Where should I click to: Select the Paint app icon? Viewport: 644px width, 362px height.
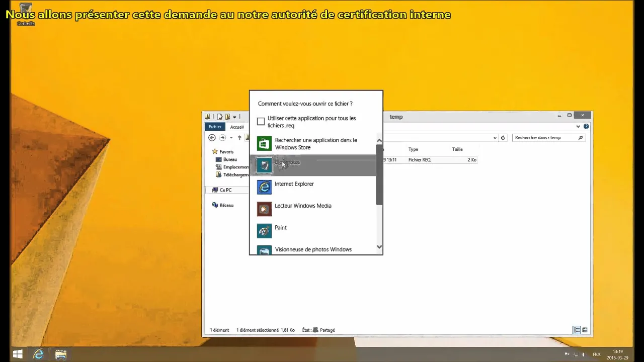pyautogui.click(x=264, y=231)
